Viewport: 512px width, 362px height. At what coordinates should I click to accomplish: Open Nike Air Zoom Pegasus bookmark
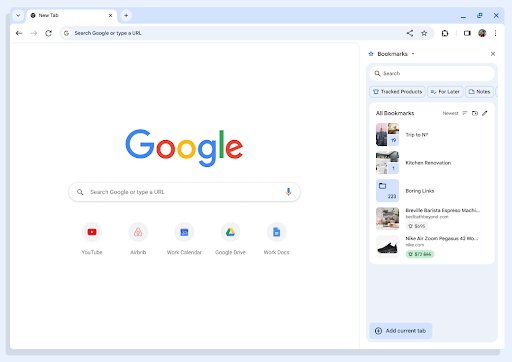pyautogui.click(x=432, y=247)
